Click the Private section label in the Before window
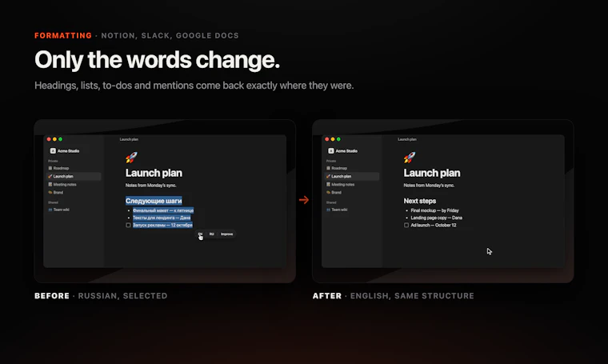The height and width of the screenshot is (364, 608). pyautogui.click(x=53, y=161)
